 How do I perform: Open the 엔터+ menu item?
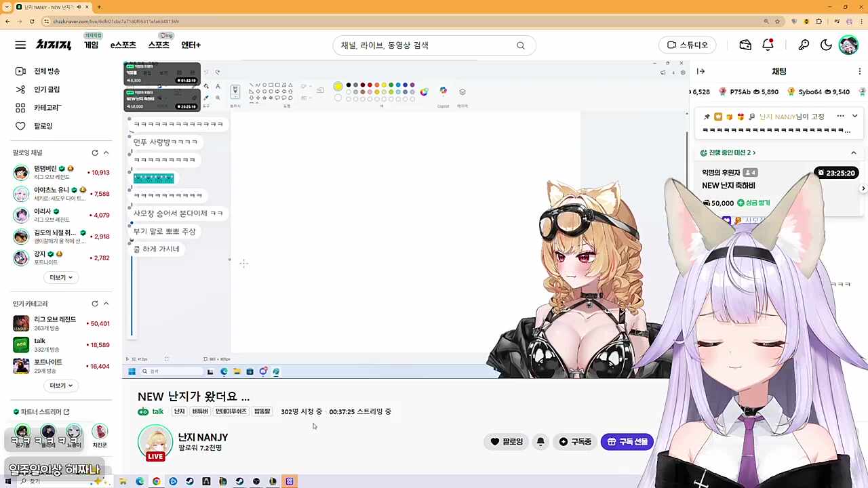(x=191, y=45)
